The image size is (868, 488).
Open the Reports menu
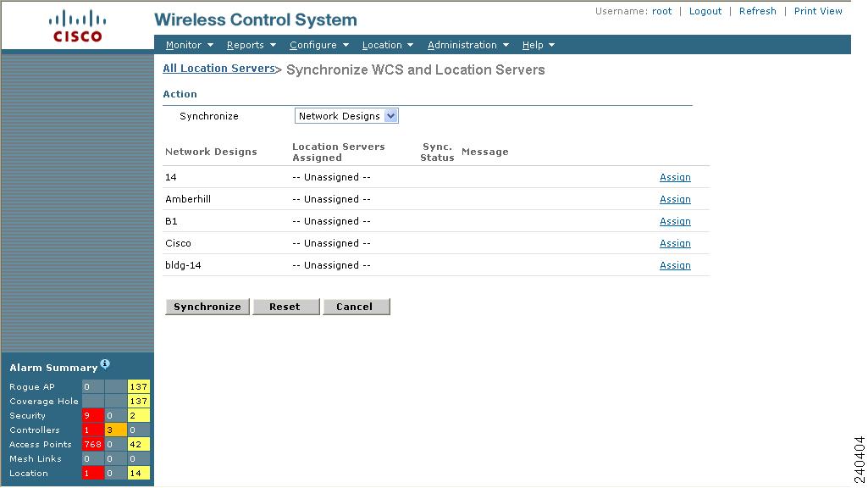pyautogui.click(x=252, y=45)
